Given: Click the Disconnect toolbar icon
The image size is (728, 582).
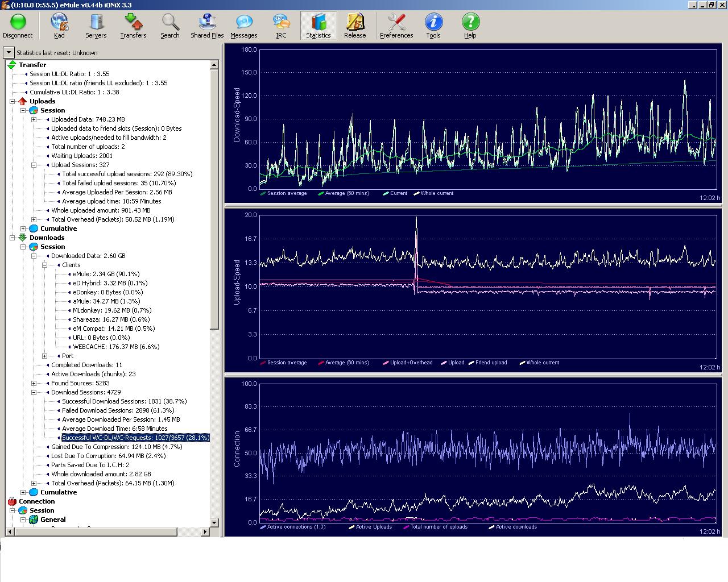Looking at the screenshot, I should (x=18, y=26).
